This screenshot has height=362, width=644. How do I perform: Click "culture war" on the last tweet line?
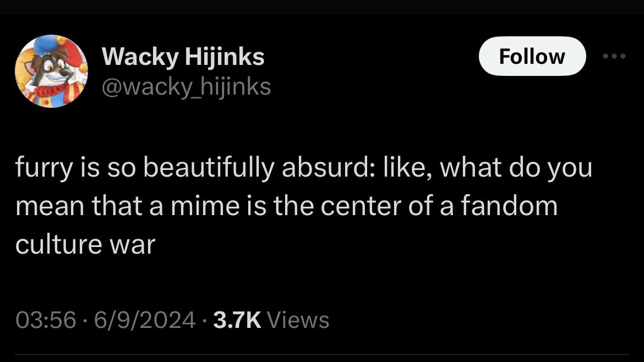coord(85,244)
